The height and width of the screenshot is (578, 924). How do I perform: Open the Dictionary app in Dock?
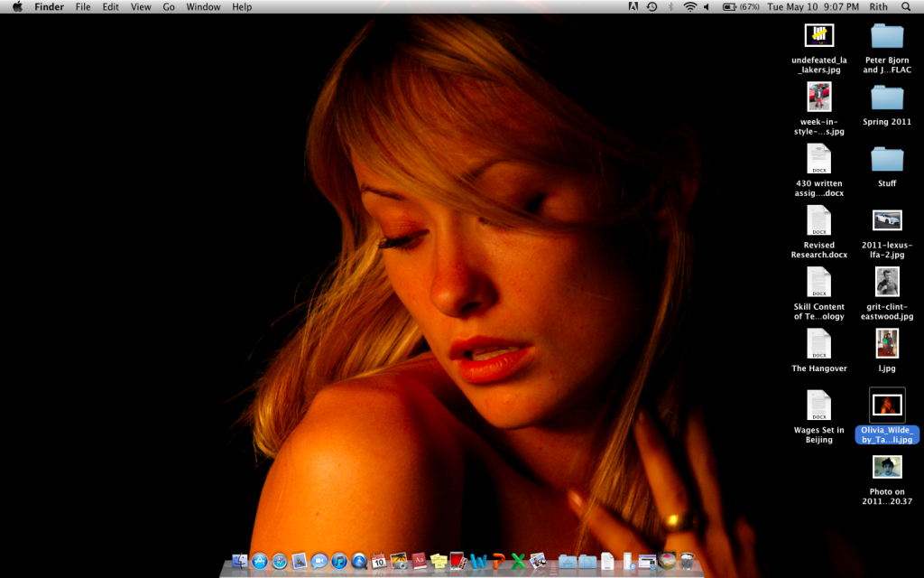[x=419, y=561]
